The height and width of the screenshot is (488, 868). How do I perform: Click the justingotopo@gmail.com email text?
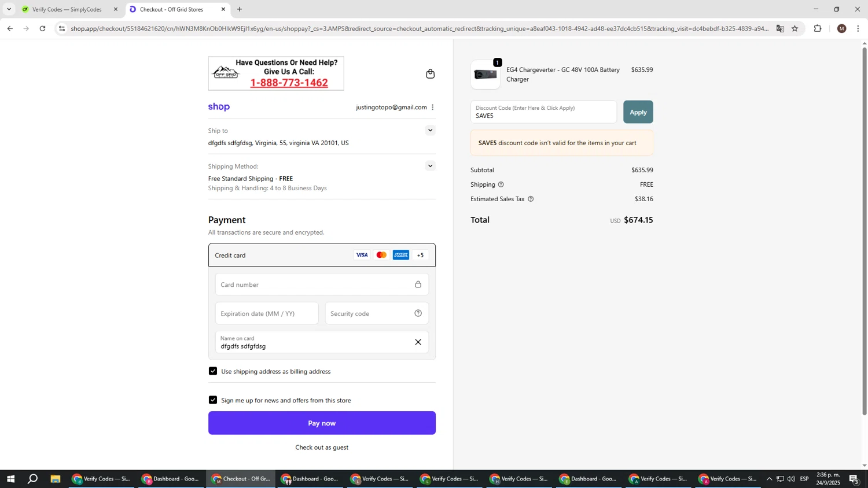pyautogui.click(x=391, y=107)
